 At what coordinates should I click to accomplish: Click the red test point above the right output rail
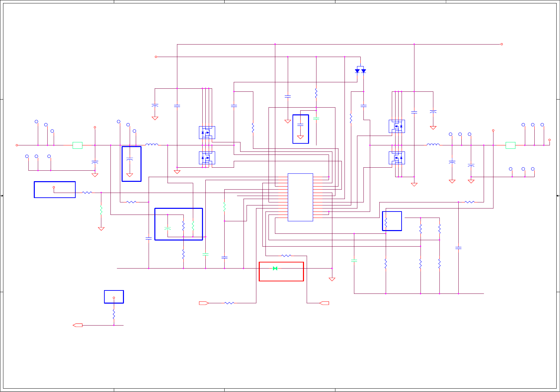point(493,130)
